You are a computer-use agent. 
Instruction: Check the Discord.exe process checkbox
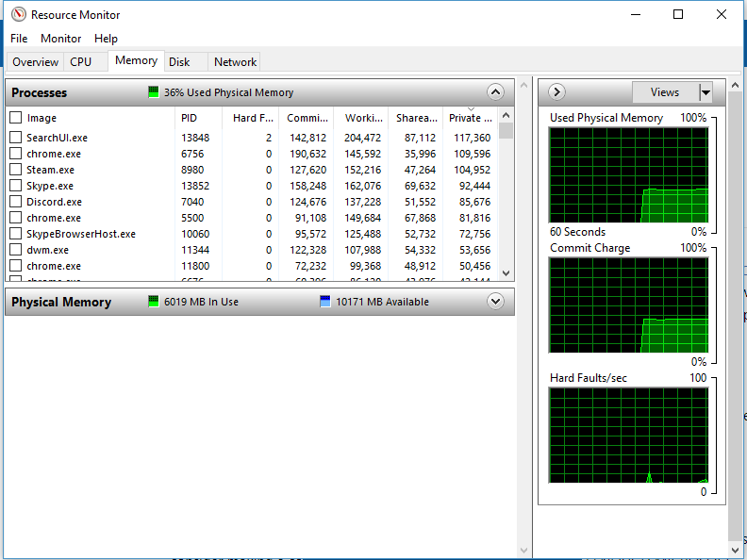tap(16, 202)
